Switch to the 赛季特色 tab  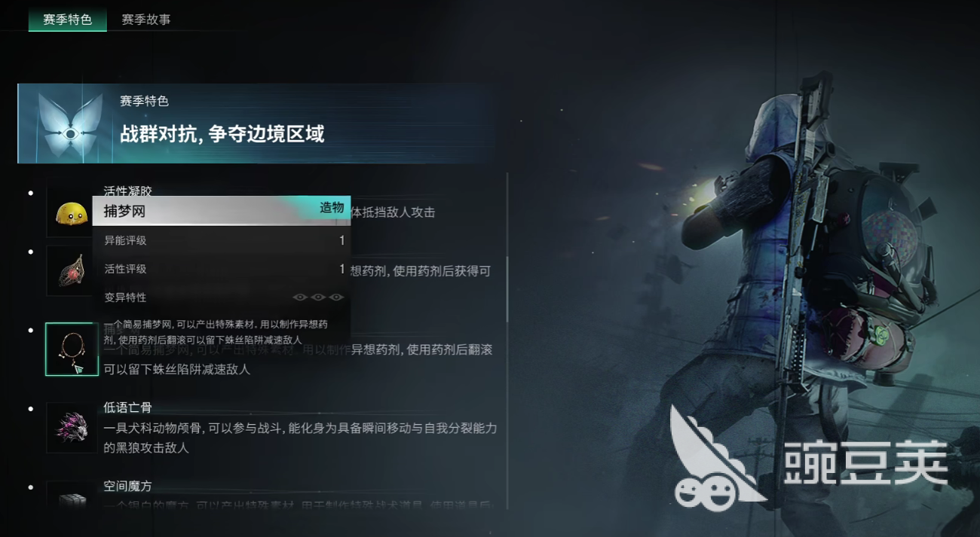68,20
